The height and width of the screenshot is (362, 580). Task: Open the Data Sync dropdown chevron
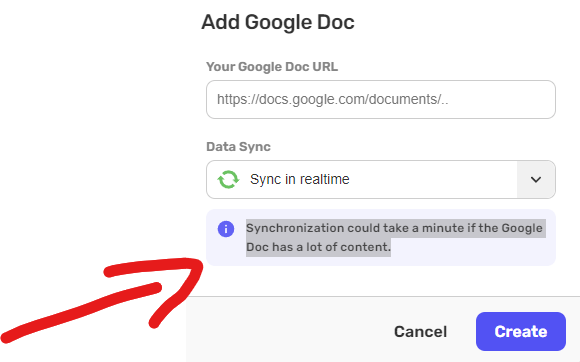click(536, 180)
